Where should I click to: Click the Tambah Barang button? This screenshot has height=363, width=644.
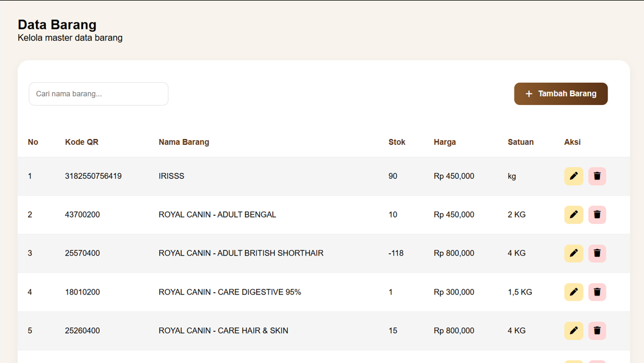click(561, 94)
